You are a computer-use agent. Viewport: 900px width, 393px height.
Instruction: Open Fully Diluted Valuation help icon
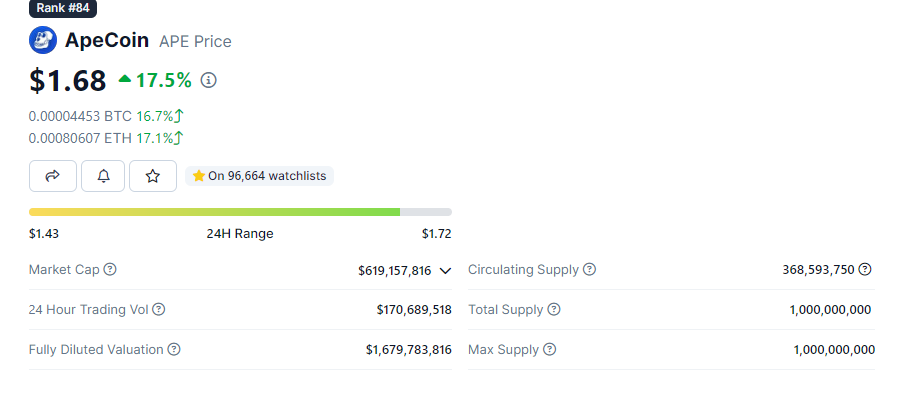click(174, 349)
